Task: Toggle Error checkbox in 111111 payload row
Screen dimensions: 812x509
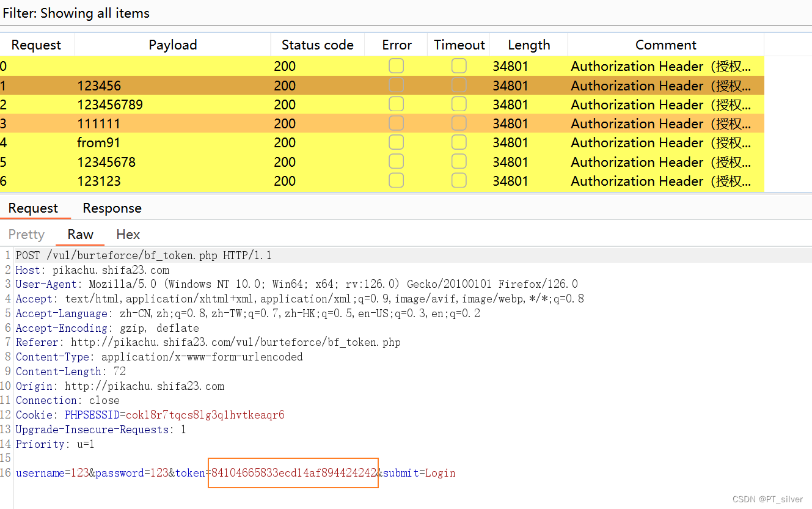Action: coord(396,123)
